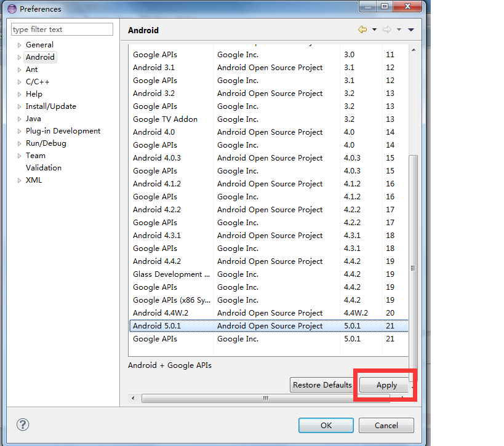Image resolution: width=504 pixels, height=446 pixels.
Task: Click the Cancel button
Action: point(386,426)
